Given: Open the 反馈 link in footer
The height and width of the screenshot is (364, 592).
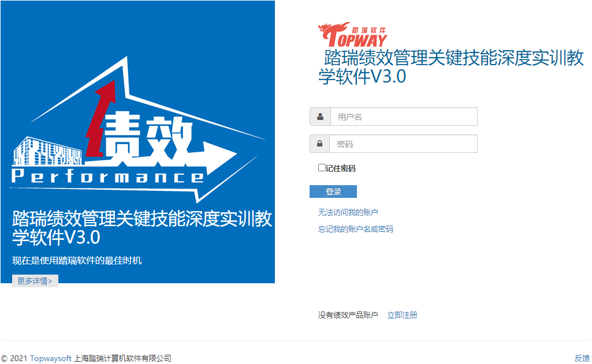Looking at the screenshot, I should pos(582,358).
